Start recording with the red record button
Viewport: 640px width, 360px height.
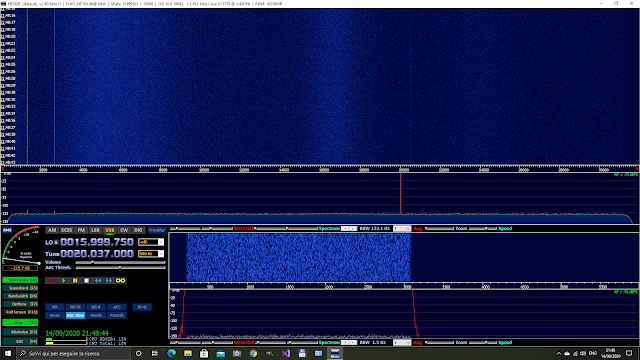[52, 280]
